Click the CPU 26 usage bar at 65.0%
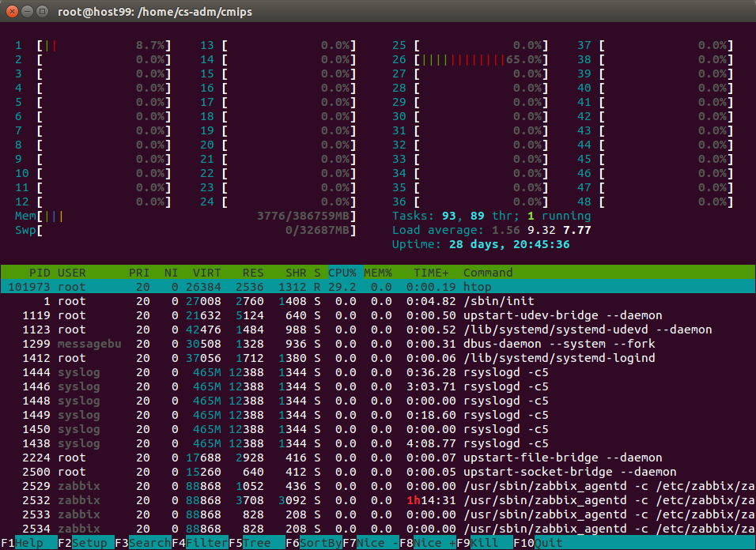Viewport: 756px width, 550px height. point(482,60)
